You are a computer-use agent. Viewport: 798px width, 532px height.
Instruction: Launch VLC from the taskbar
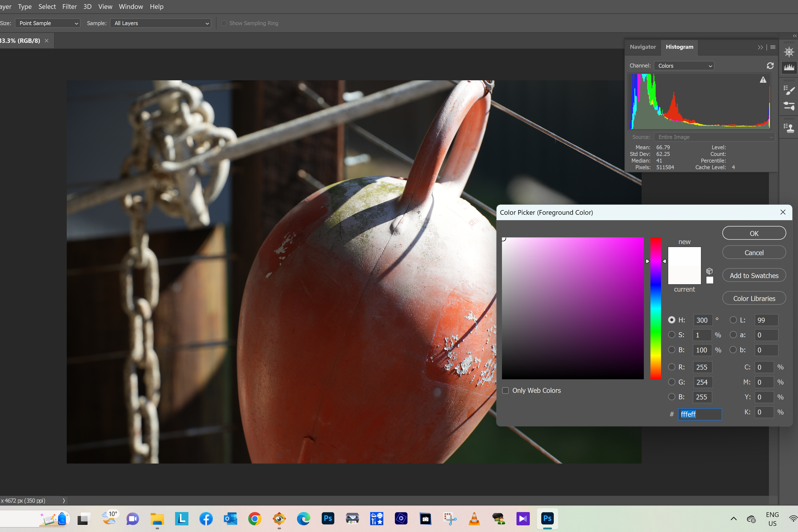474,518
